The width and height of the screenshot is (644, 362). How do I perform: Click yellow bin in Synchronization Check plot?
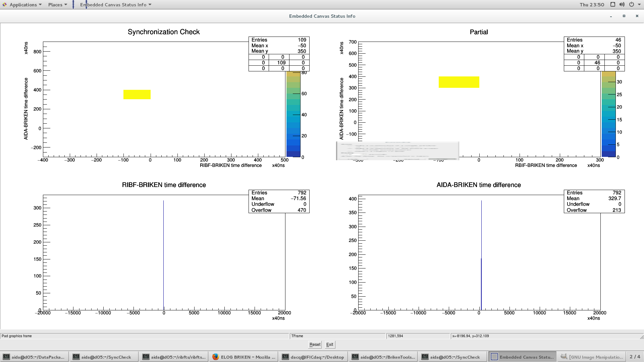coord(137,95)
